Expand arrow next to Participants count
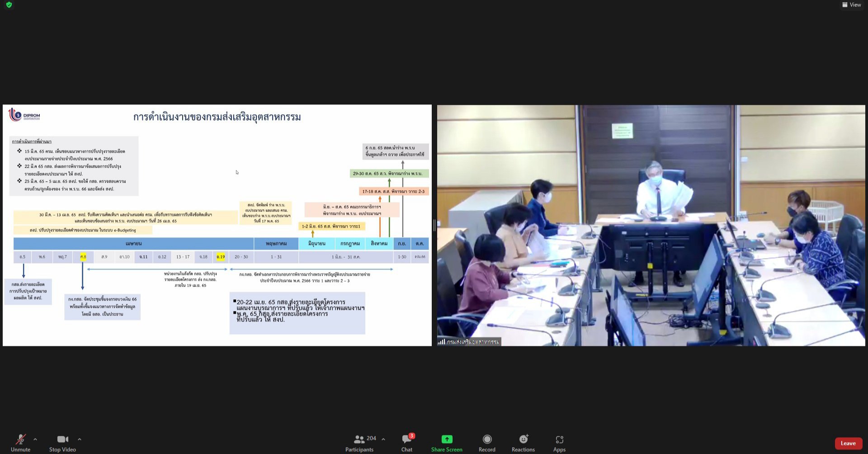 (383, 439)
